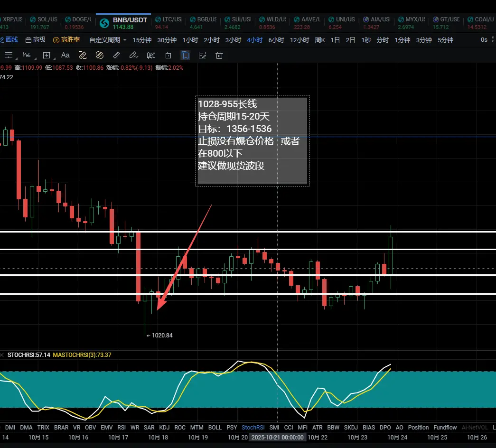Expand the 自定义周期 custom period dropdown
The height and width of the screenshot is (448, 496).
point(108,40)
